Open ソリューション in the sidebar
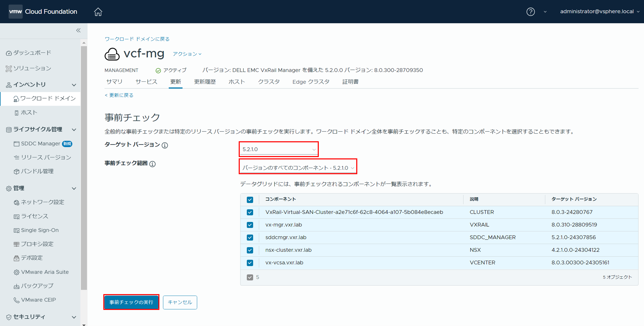The width and height of the screenshot is (644, 326). [29, 68]
